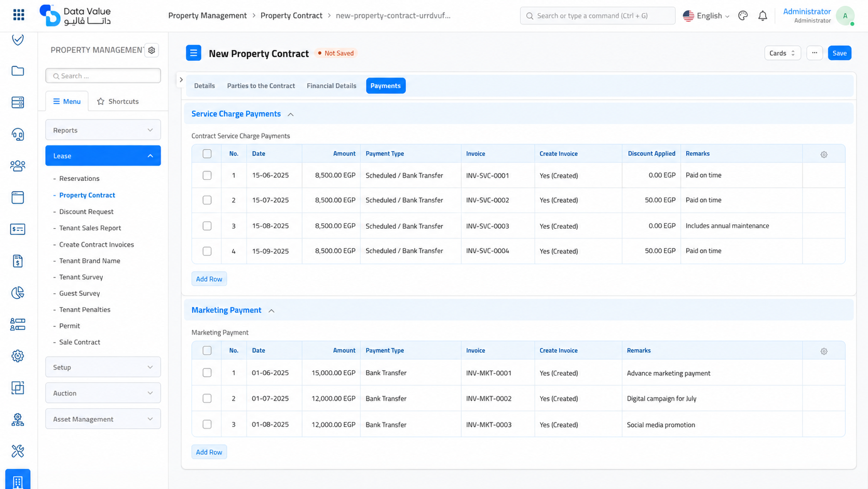The image size is (868, 489).
Task: Open the server rack sidebar icon
Action: coord(18,103)
